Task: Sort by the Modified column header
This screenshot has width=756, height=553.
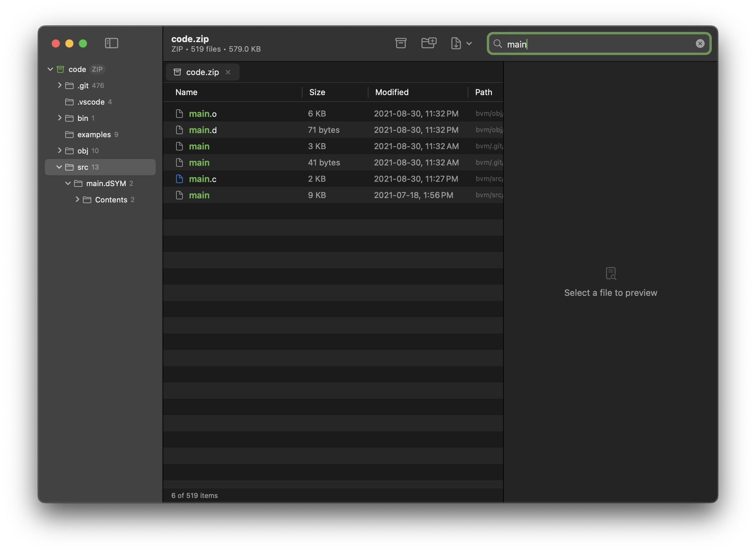Action: tap(392, 92)
